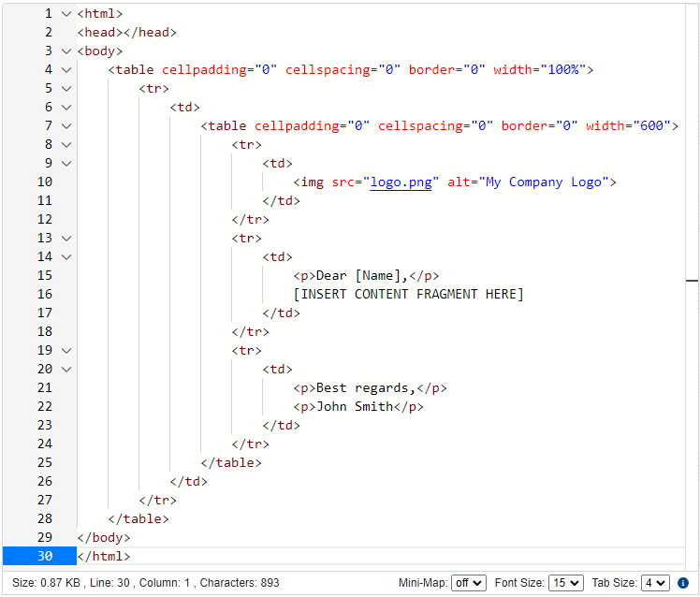
Task: Click the [INSERT CONTENT FRAGMENT HERE] text
Action: pyautogui.click(x=408, y=294)
